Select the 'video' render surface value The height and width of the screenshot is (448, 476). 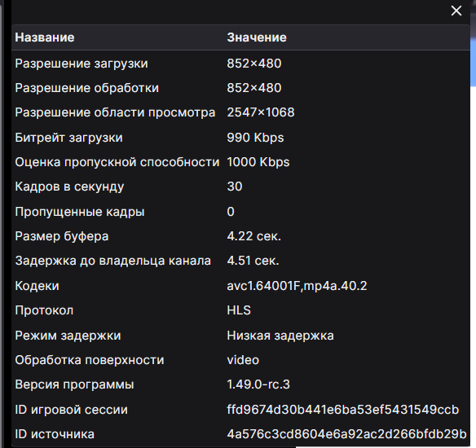click(243, 360)
